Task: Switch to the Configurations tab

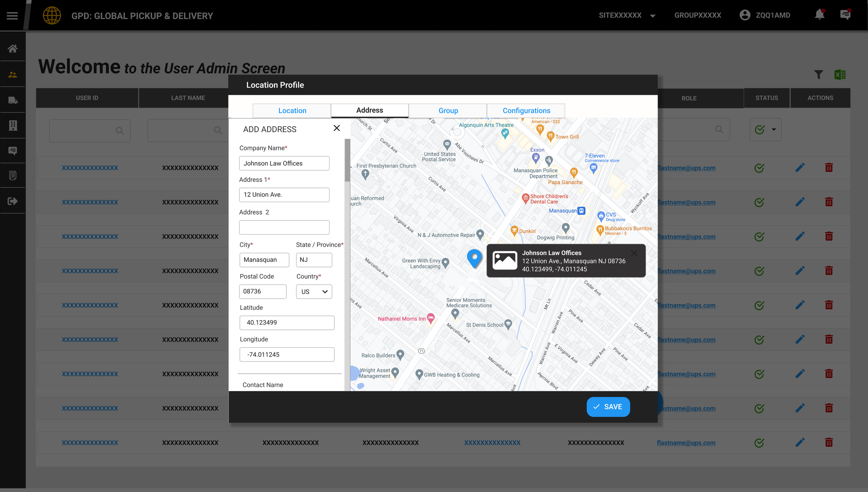Action: pyautogui.click(x=526, y=111)
